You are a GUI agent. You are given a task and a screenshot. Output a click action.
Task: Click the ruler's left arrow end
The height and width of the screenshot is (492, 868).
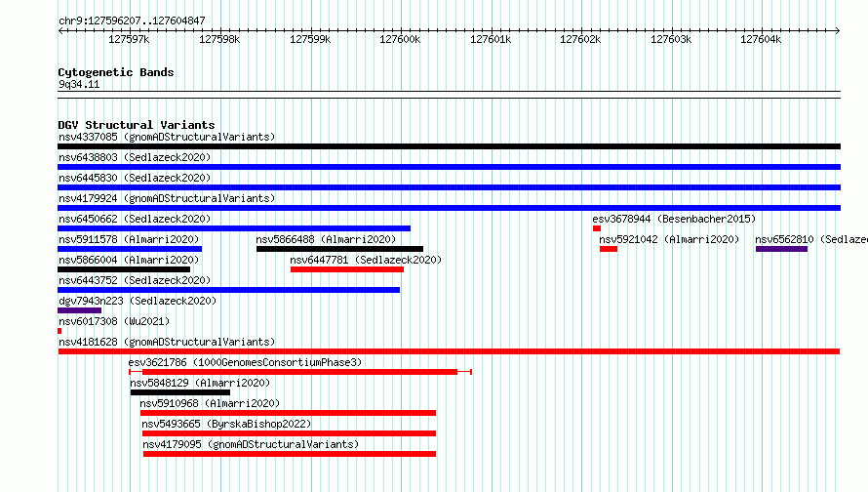click(60, 30)
